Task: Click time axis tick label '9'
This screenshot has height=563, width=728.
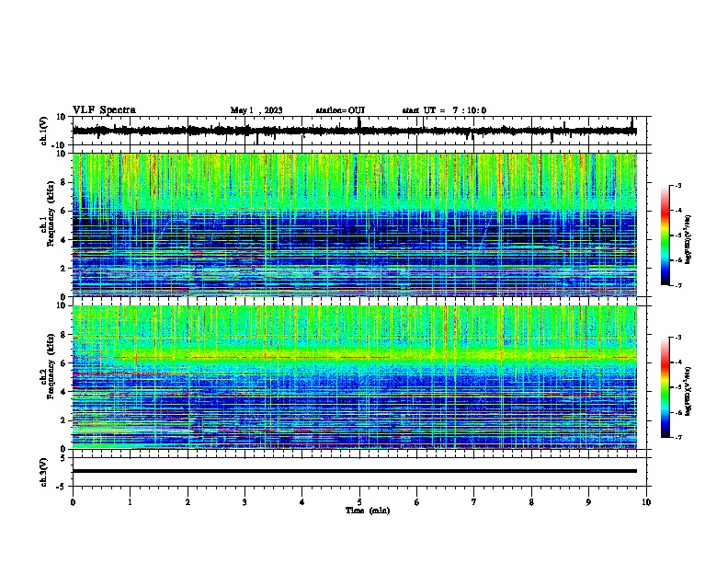Action: (588, 502)
